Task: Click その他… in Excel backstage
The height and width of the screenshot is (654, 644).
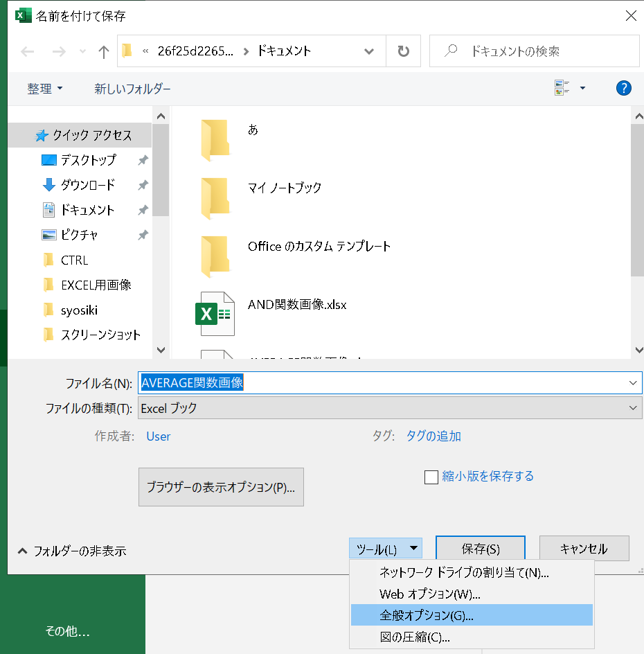Action: coord(68,631)
